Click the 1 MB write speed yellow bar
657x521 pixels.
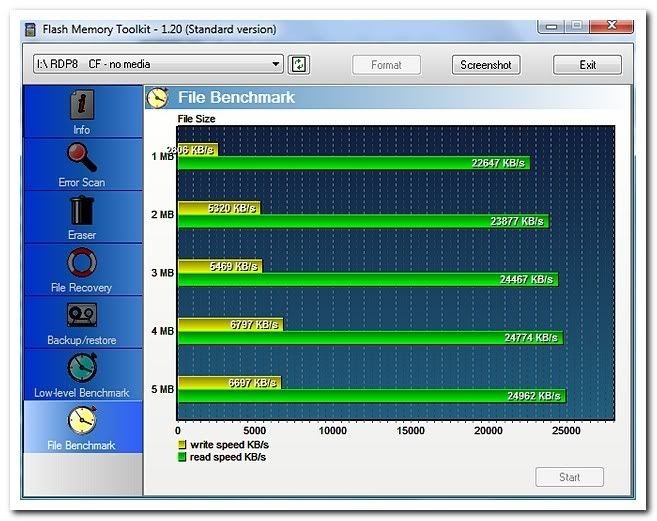pos(198,150)
